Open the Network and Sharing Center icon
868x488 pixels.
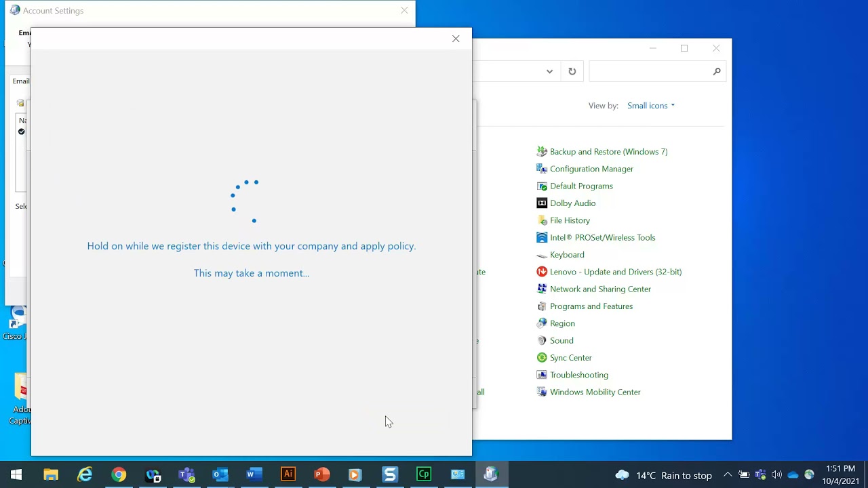tap(541, 289)
